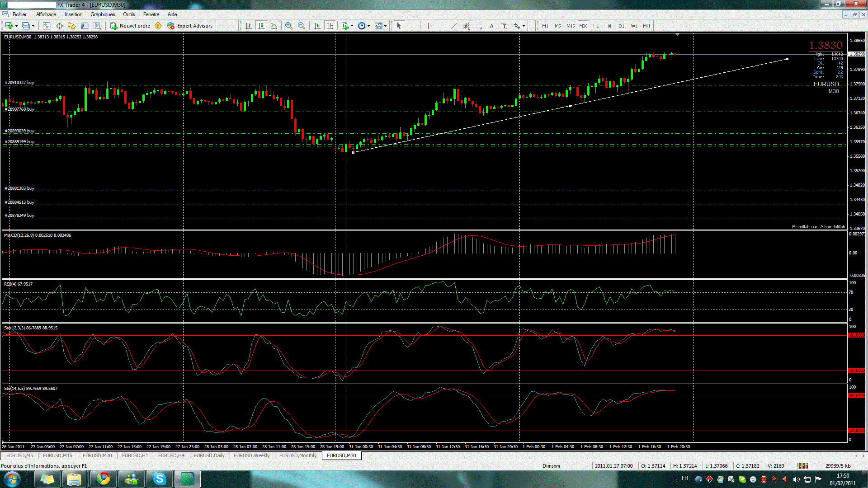Open Skype from the Windows taskbar
Screen dimensions: 868x488
[159, 479]
